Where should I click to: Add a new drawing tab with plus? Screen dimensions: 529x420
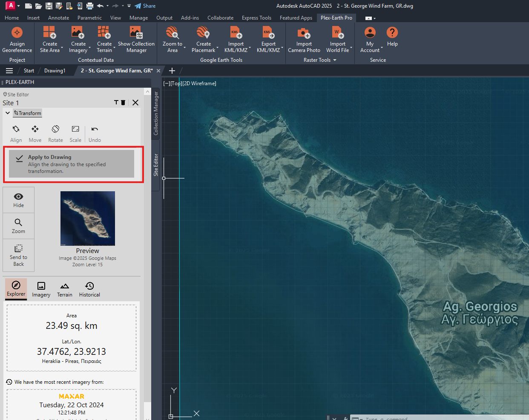(x=172, y=71)
